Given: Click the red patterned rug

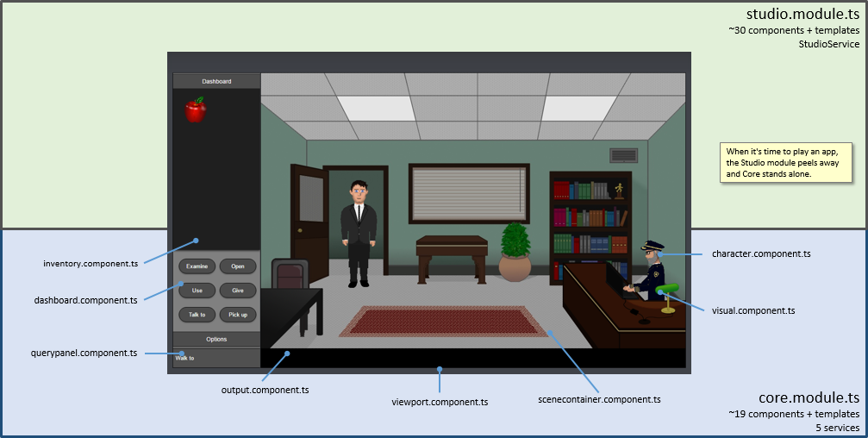Looking at the screenshot, I should pos(443,321).
